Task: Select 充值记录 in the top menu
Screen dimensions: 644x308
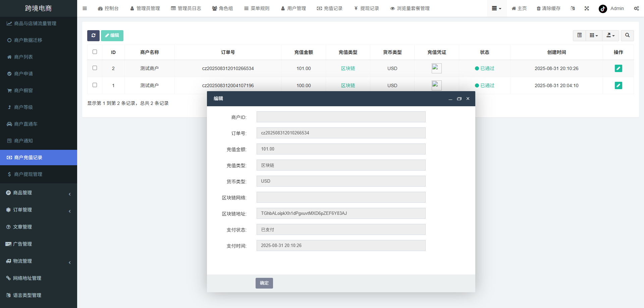Action: (x=330, y=8)
